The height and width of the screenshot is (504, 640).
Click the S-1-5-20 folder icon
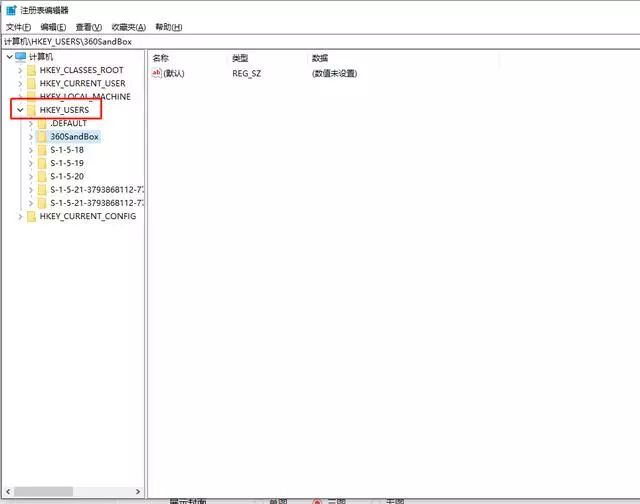pyautogui.click(x=42, y=177)
